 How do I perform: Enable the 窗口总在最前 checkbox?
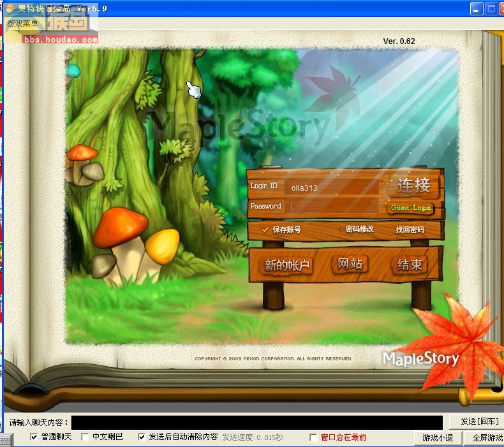click(x=313, y=437)
